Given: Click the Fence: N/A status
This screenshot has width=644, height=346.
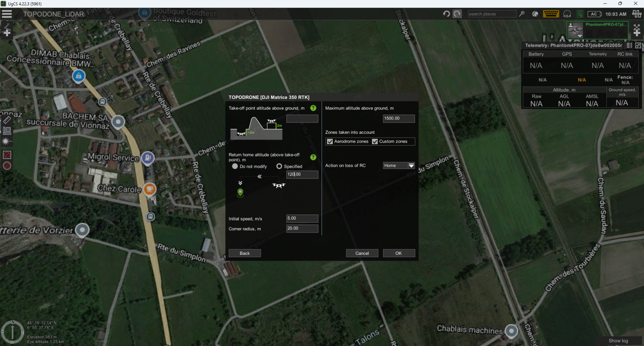Looking at the screenshot, I should 625,80.
